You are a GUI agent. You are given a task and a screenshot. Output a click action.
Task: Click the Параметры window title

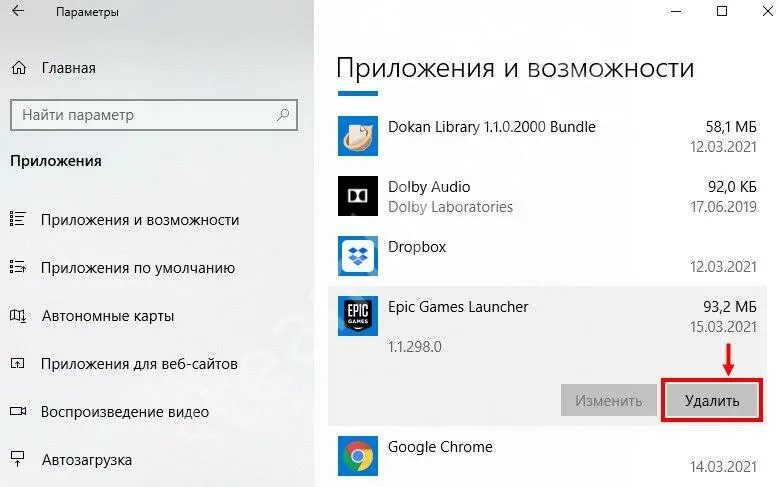(87, 12)
